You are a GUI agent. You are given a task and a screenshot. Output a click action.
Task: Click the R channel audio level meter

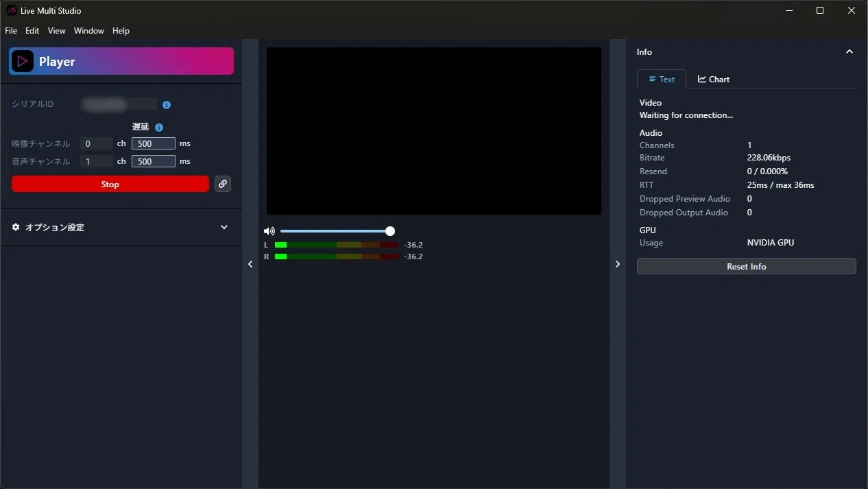point(337,257)
